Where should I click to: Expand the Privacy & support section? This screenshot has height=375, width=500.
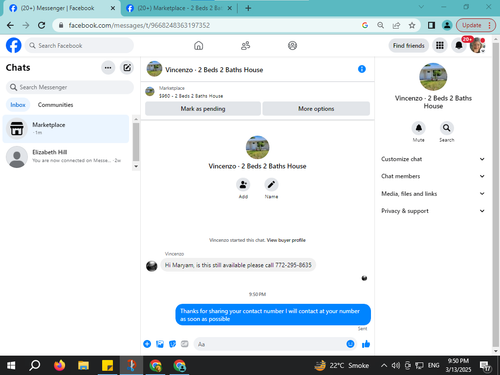click(433, 211)
